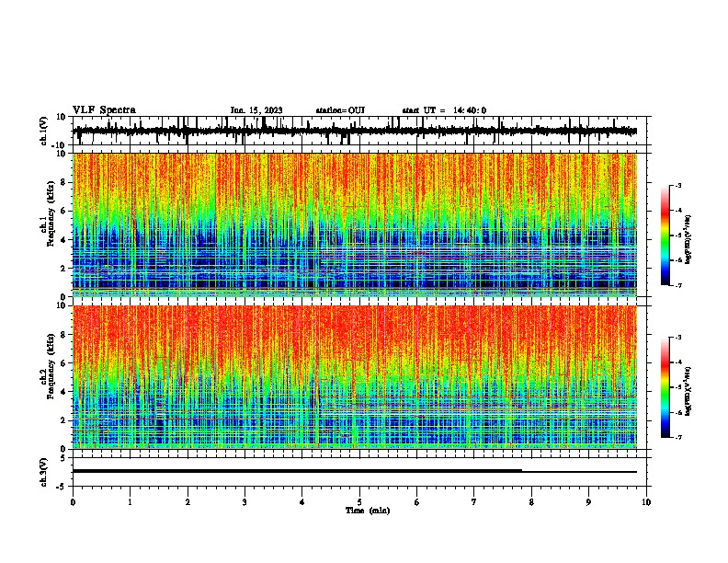728x563 pixels.
Task: Click the time axis tick label "4"
Action: [x=302, y=502]
